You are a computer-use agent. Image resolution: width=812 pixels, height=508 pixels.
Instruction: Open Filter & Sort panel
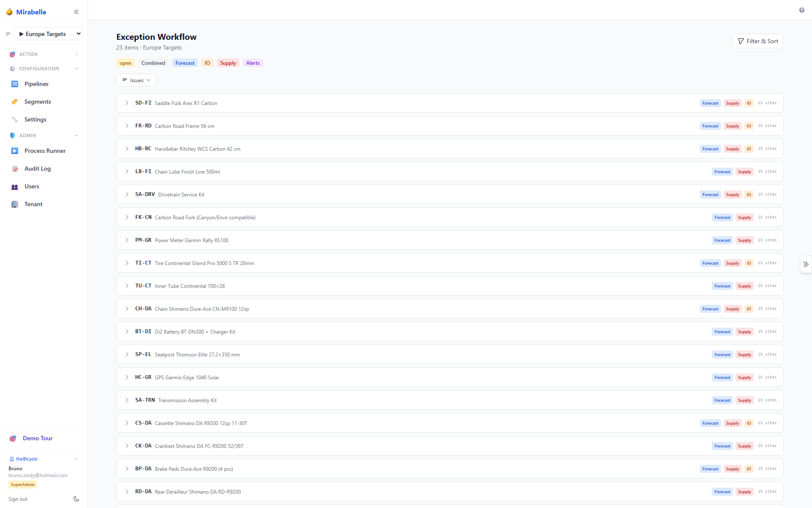757,41
